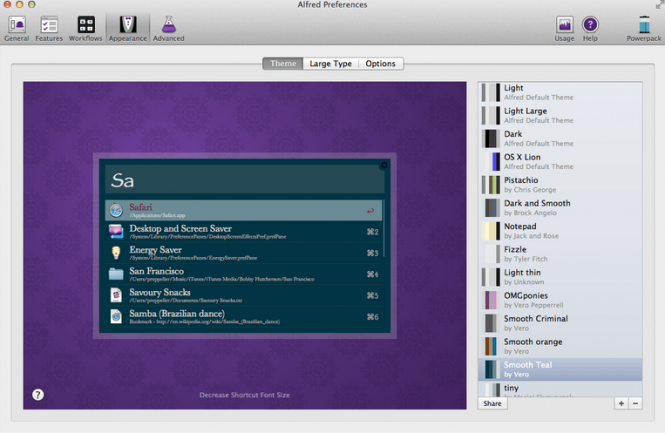Enter full screen via the title bar arrows

[659, 5]
